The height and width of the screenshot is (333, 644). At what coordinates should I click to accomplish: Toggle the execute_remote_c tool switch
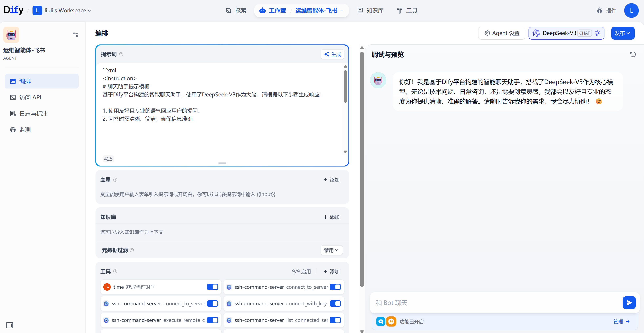pos(213,320)
